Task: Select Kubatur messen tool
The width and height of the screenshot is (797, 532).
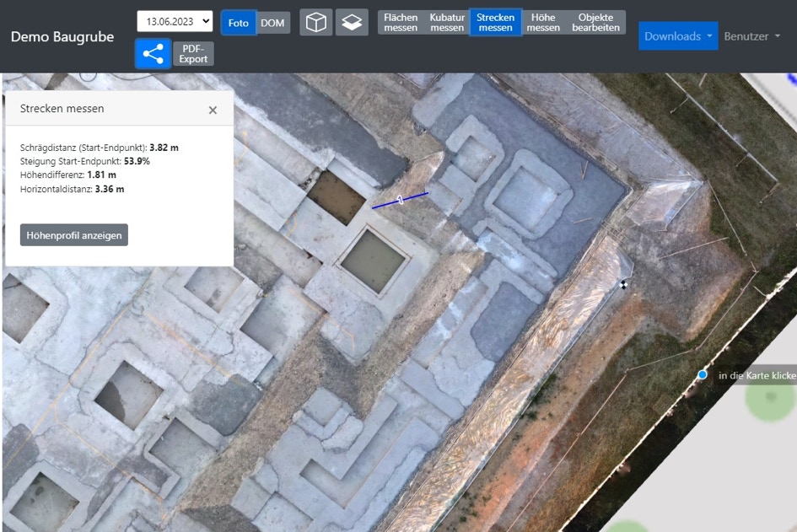Action: coord(447,23)
